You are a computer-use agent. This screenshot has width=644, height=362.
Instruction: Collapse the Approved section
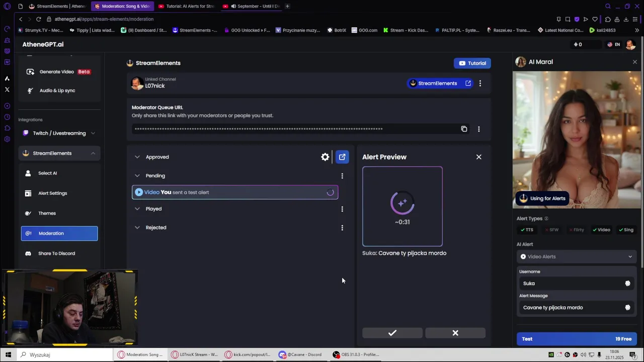(x=137, y=157)
